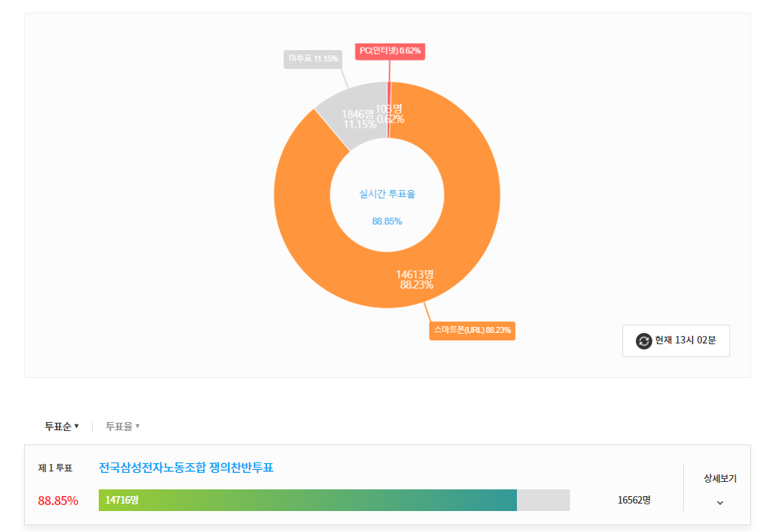Click the gray unfilled end of the progress bar
Screen dimensions: 769x532
(543, 500)
